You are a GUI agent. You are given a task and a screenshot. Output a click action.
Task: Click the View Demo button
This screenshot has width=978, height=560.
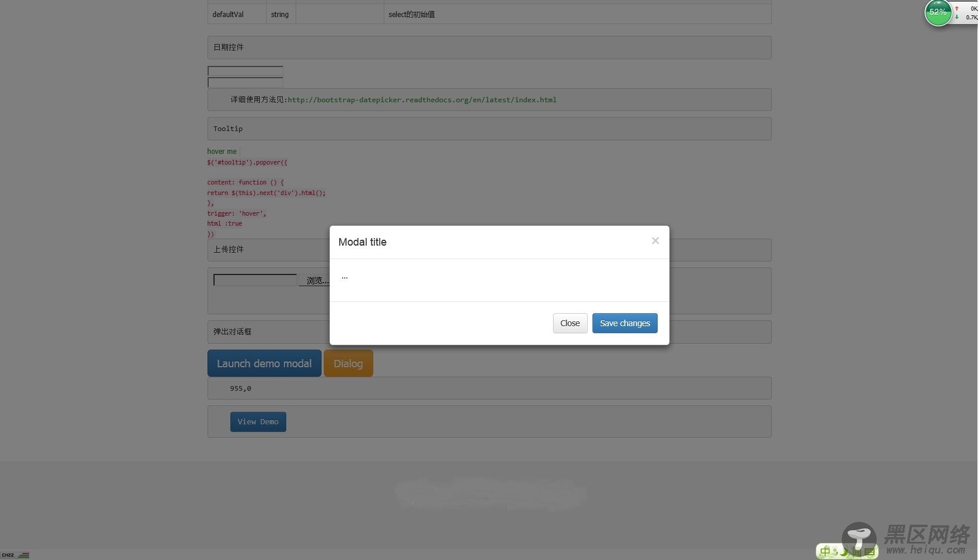(x=258, y=422)
